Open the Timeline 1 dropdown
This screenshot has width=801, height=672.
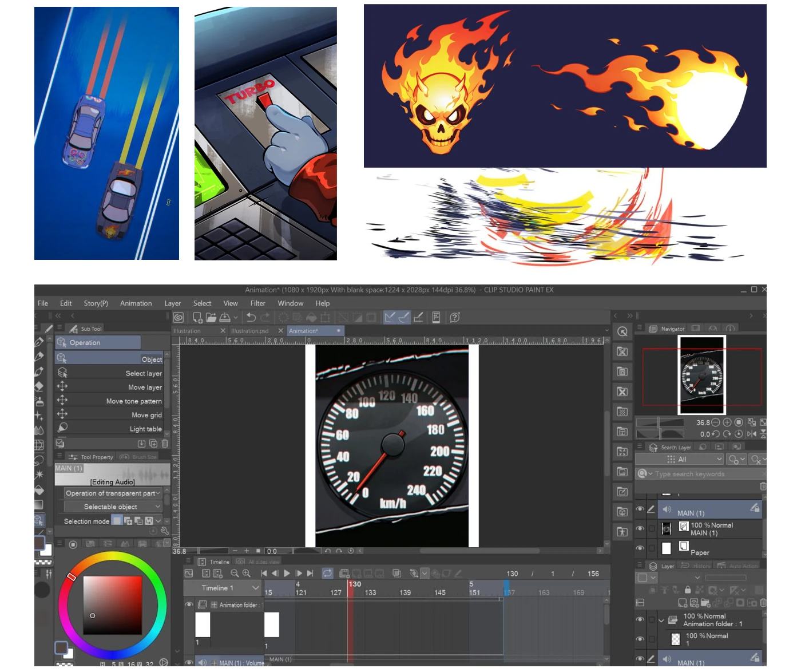pyautogui.click(x=255, y=588)
